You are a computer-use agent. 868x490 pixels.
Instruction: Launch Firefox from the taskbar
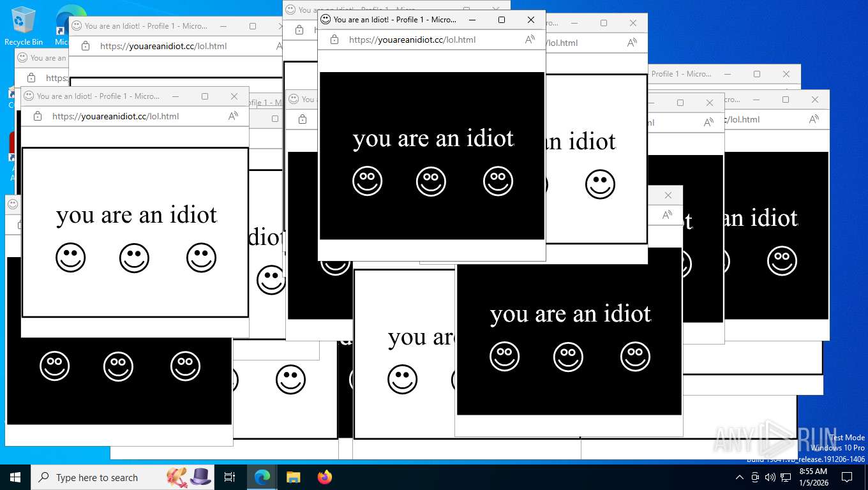click(x=324, y=477)
